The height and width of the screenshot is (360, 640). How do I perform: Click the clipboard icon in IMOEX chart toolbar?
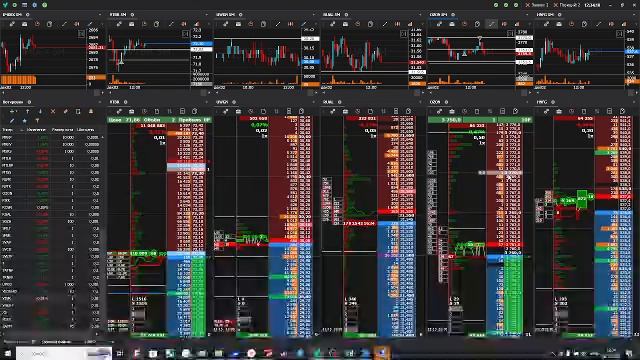[x=49, y=24]
